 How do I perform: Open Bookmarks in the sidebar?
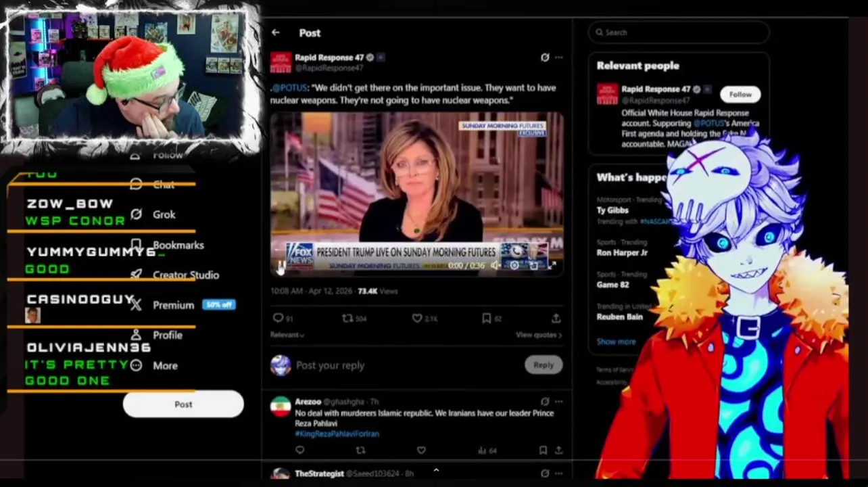[x=166, y=245]
